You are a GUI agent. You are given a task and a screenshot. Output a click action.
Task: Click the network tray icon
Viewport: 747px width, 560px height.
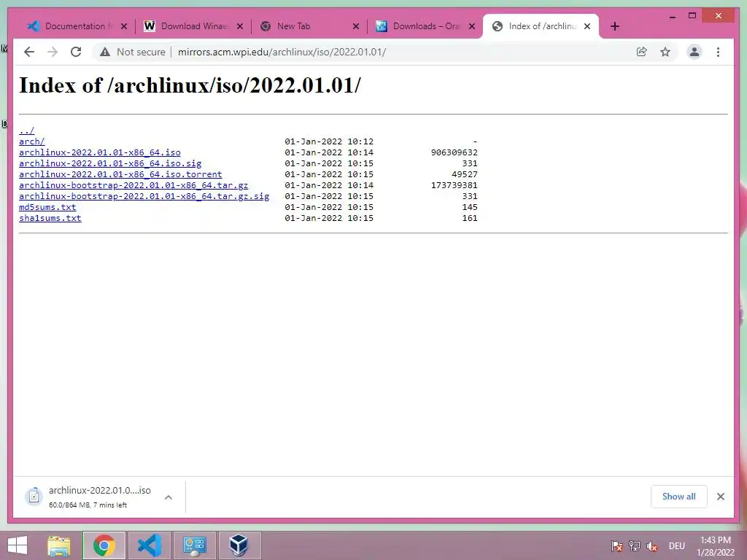coord(634,546)
